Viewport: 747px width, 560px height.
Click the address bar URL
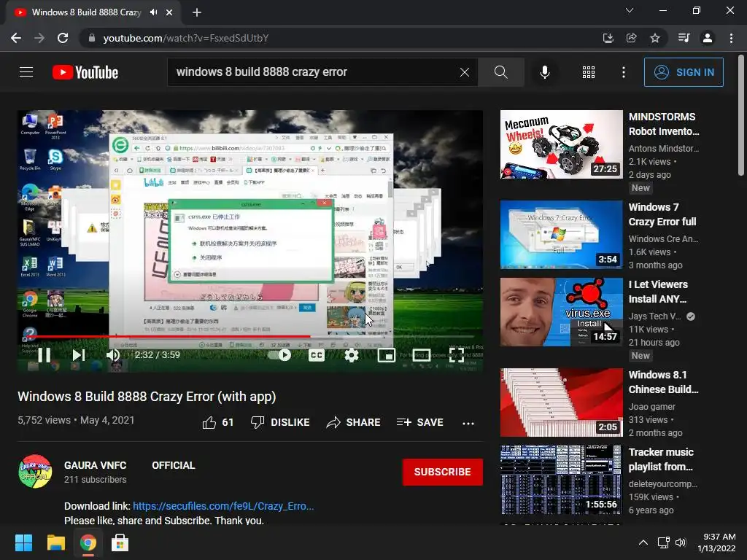coord(186,38)
